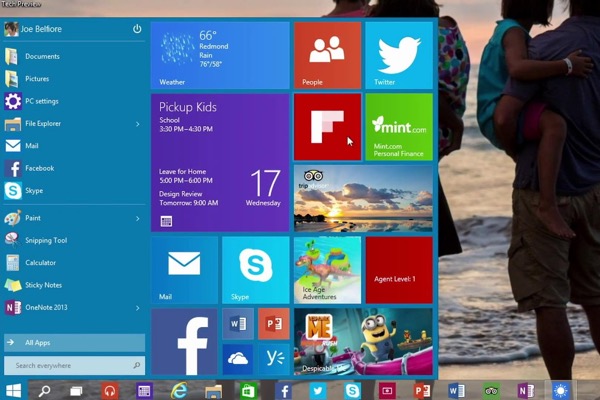Viewport: 600px width, 400px height.
Task: Open Facebook on taskbar
Action: [x=284, y=391]
